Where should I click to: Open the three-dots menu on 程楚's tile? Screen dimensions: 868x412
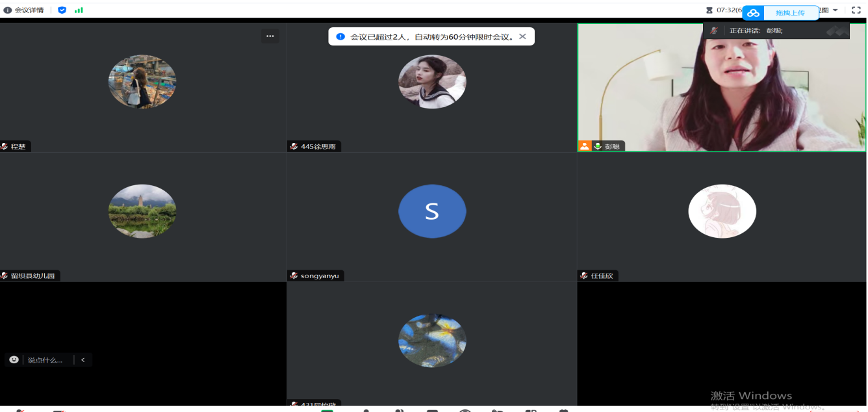click(270, 36)
